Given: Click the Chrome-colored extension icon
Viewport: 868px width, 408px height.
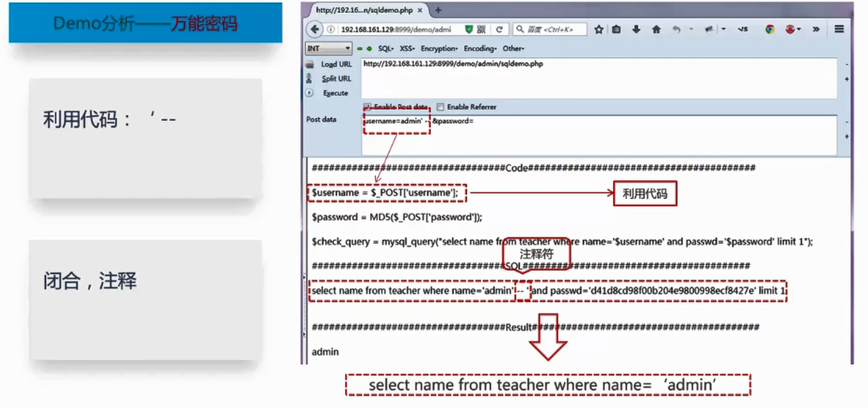Looking at the screenshot, I should 770,29.
